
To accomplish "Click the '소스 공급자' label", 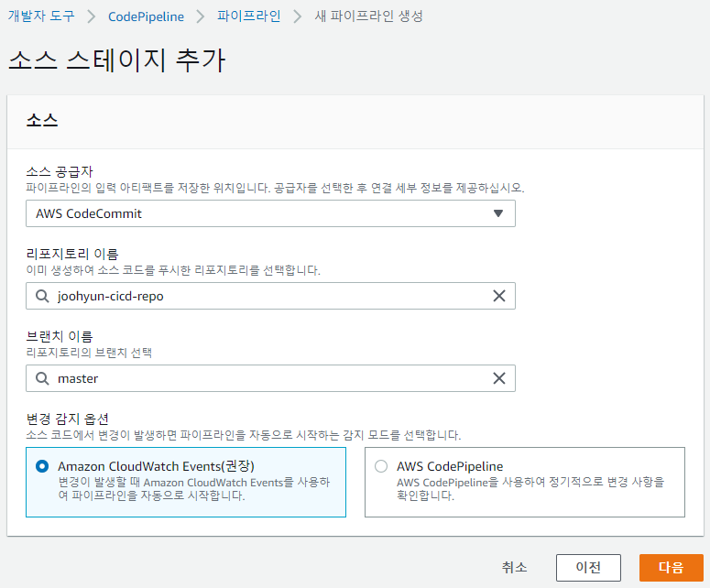I will tap(60, 171).
